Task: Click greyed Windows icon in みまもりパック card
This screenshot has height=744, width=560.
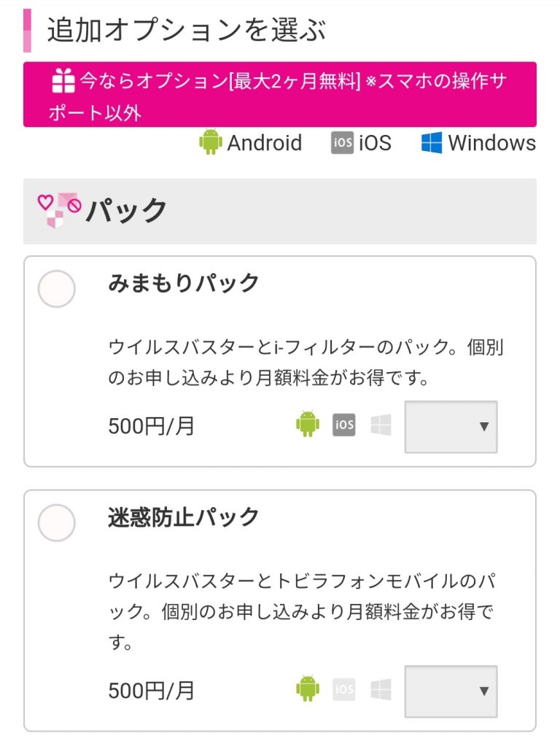Action: (x=381, y=425)
